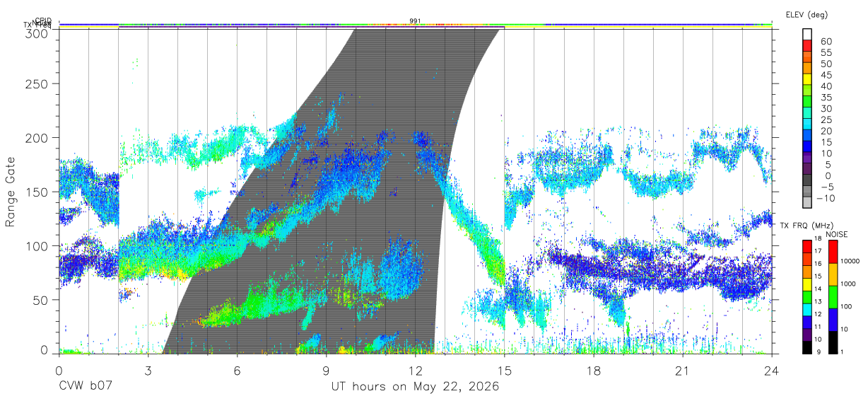Click x-axis tick label "15"
Image resolution: width=868 pixels, height=401 pixels.
(504, 371)
